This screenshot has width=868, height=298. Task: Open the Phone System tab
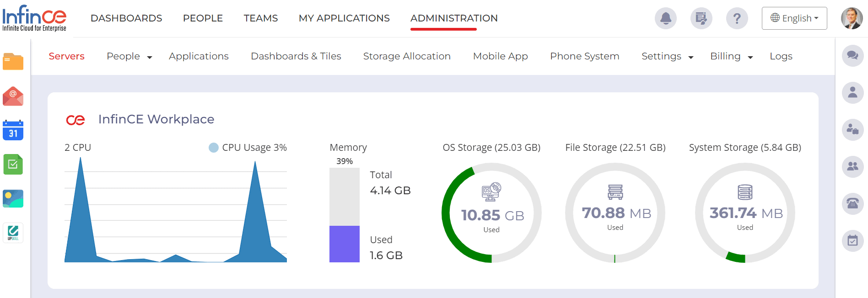[x=585, y=56]
